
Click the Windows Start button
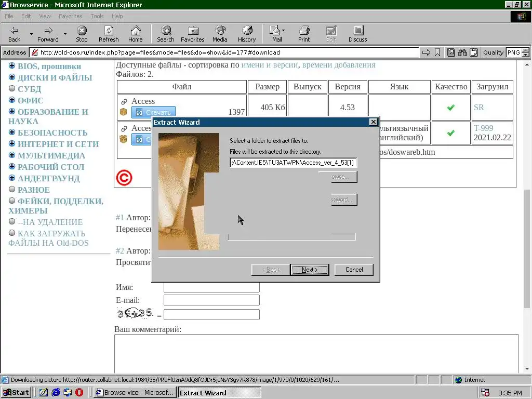16,393
